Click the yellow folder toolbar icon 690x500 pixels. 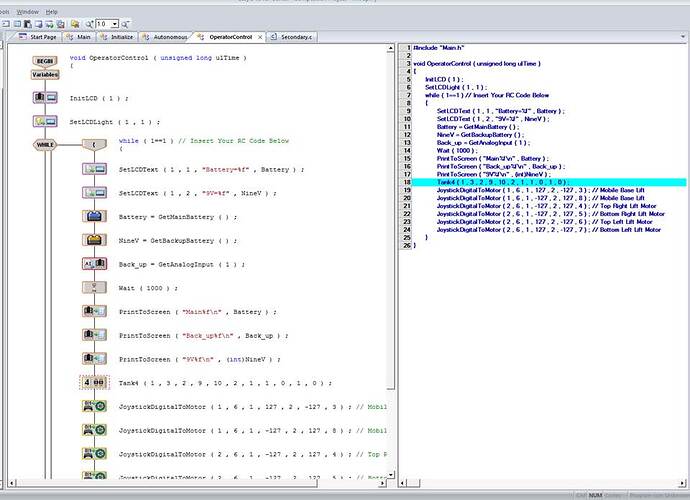[75, 24]
